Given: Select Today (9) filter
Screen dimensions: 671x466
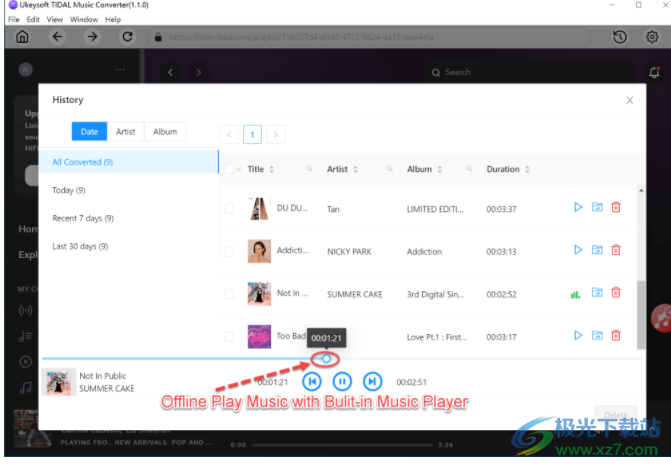Looking at the screenshot, I should (128, 190).
